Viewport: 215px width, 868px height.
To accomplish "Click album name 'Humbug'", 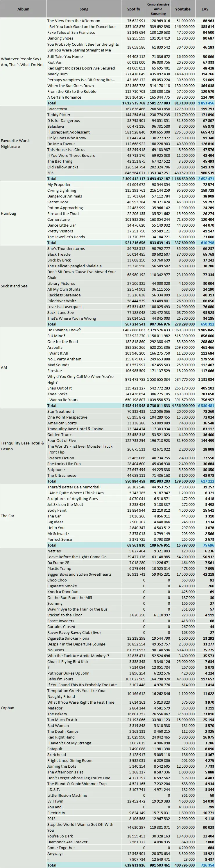I will pyautogui.click(x=8, y=214).
